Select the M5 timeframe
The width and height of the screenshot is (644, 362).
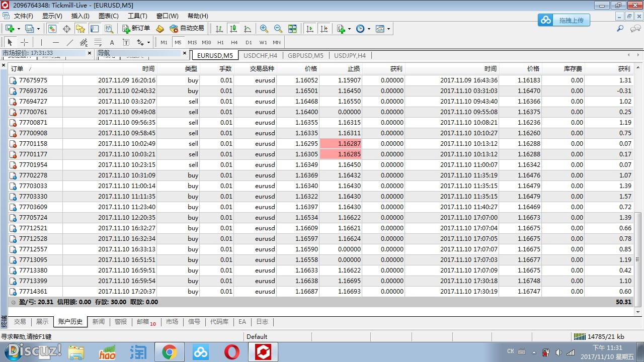click(x=178, y=42)
